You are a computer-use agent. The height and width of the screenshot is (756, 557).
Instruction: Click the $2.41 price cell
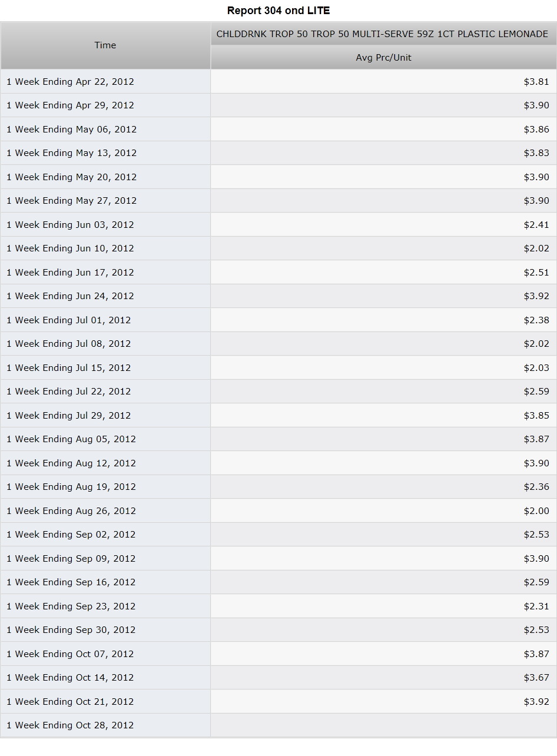click(383, 225)
